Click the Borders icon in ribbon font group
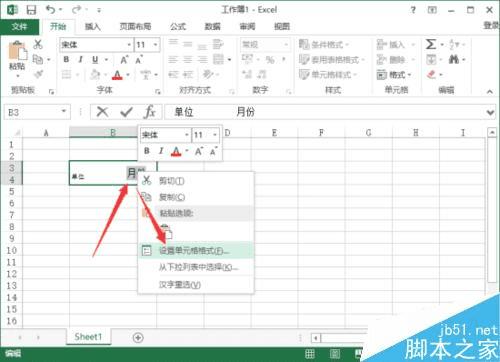500x362 pixels. pyautogui.click(x=67, y=74)
